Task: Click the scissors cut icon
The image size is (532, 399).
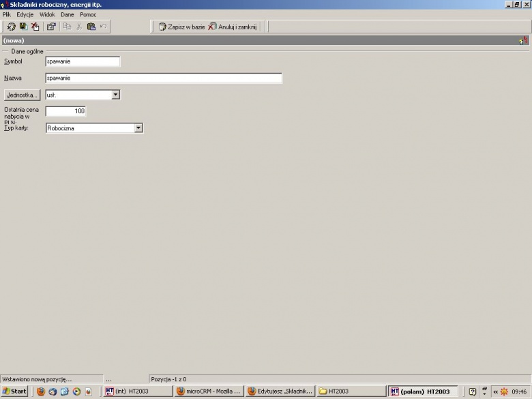Action: pyautogui.click(x=79, y=27)
